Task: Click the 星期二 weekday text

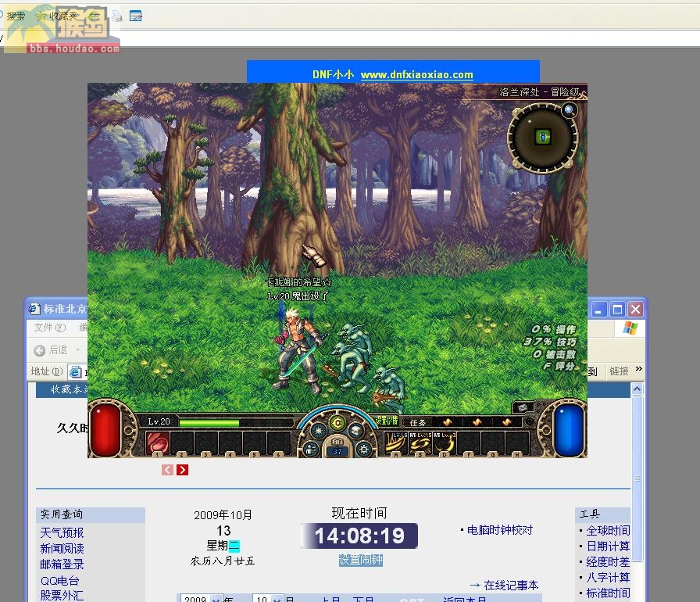Action: tap(223, 546)
